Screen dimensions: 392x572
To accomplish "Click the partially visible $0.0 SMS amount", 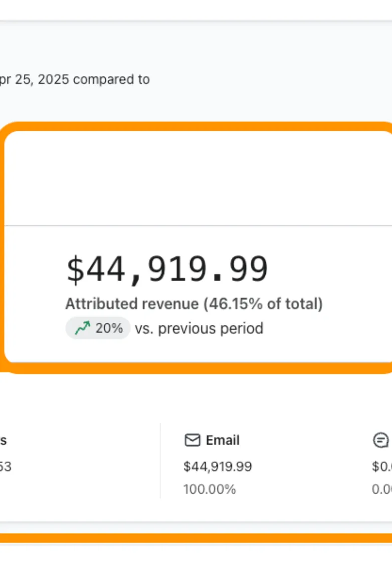I will [382, 467].
